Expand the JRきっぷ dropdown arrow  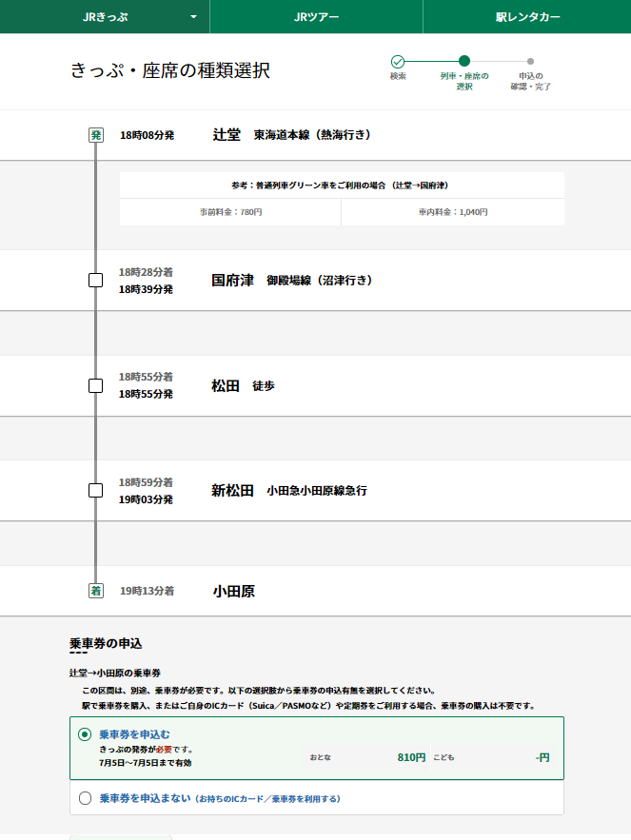tap(193, 16)
